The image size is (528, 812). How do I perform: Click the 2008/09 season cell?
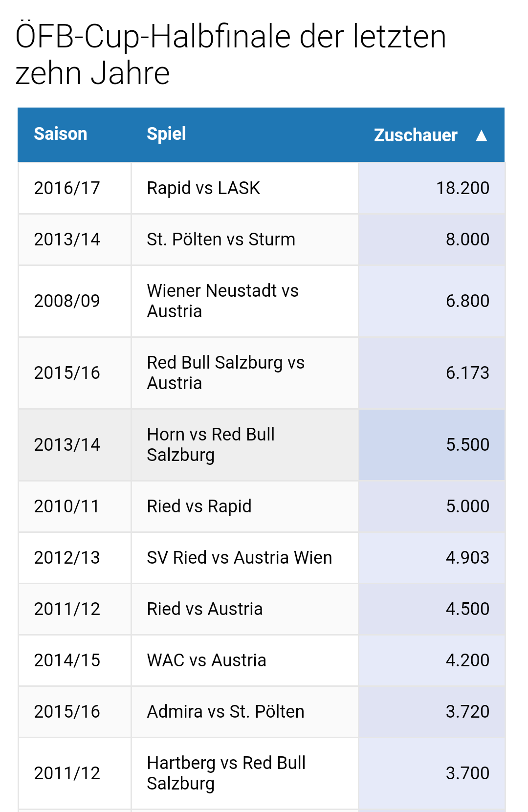point(75,301)
